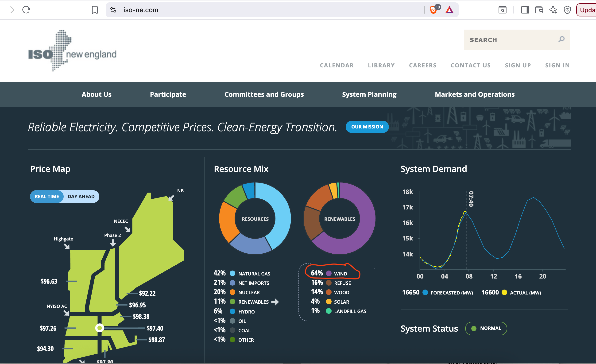
Task: Expand the Renewables breakdown arrow
Action: pyautogui.click(x=275, y=302)
